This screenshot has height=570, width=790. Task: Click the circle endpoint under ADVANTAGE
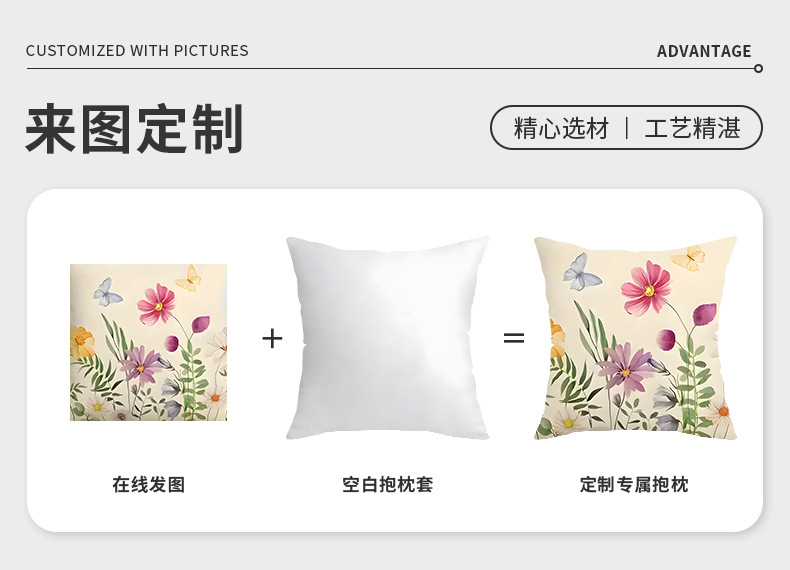point(758,69)
